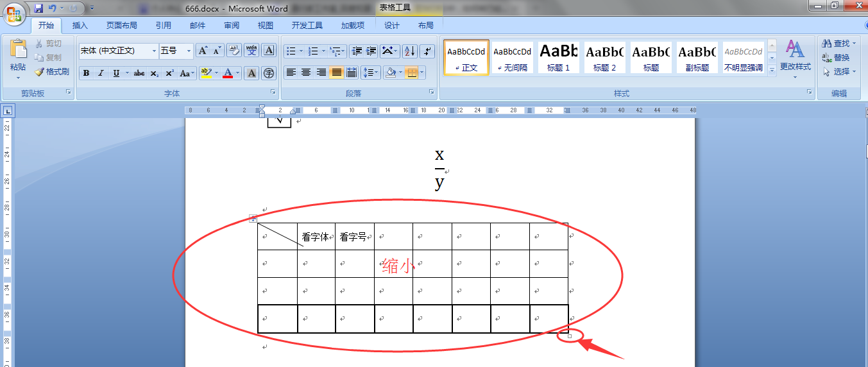Open the font name dropdown 宋体
868x367 pixels.
tap(154, 51)
